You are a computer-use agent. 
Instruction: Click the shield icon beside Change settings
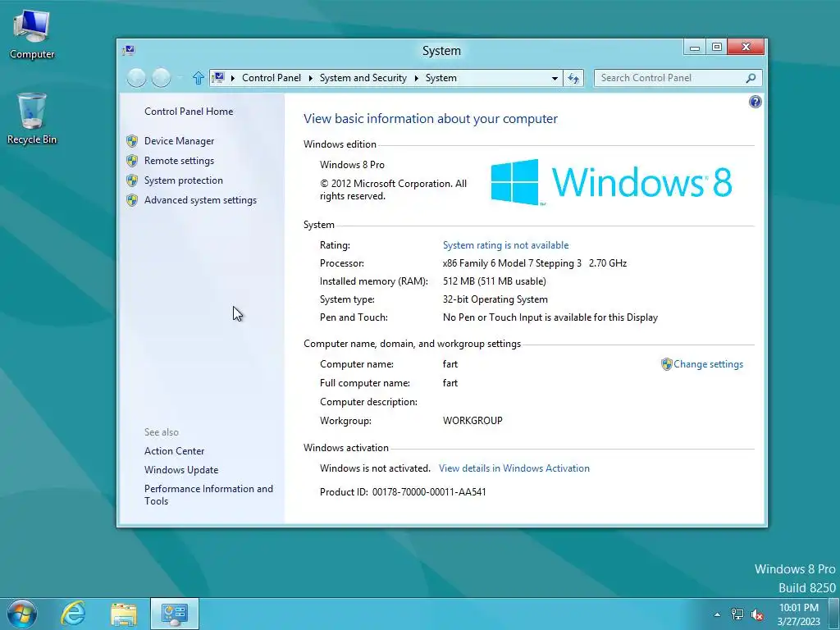(666, 364)
